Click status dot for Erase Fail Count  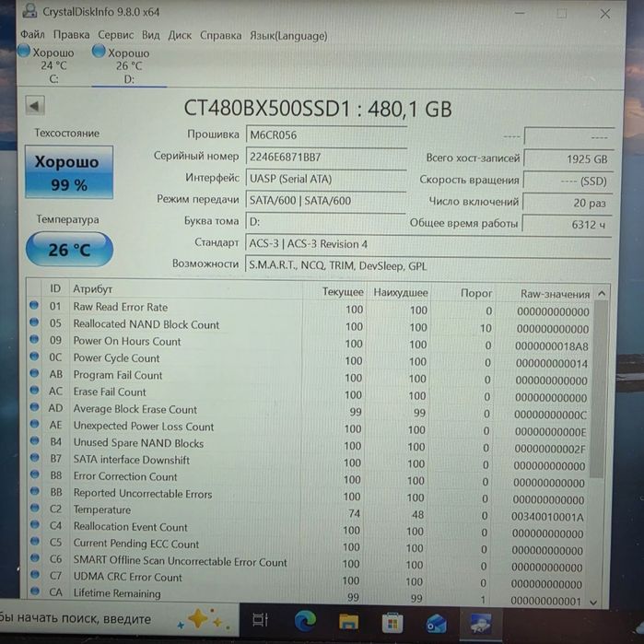coord(34,390)
